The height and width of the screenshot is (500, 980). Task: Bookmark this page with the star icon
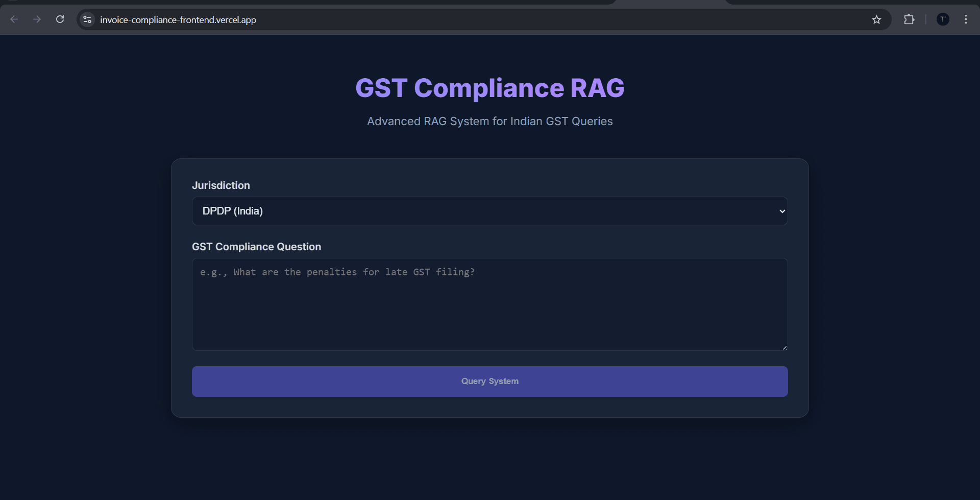tap(876, 19)
